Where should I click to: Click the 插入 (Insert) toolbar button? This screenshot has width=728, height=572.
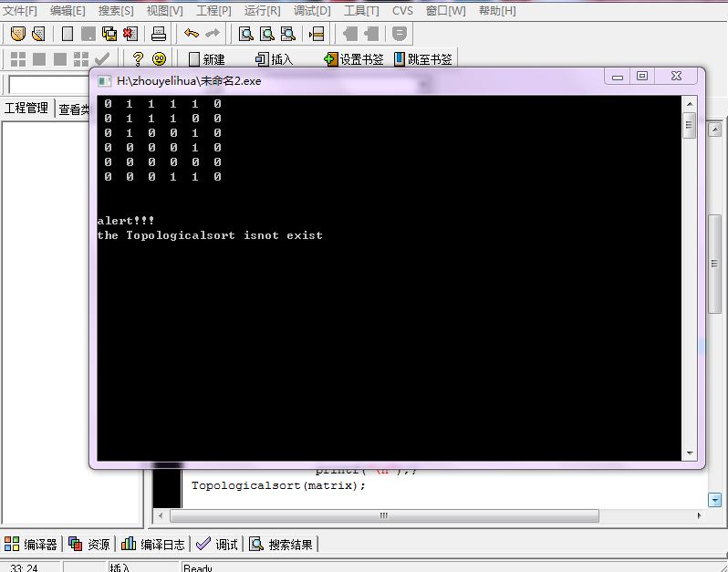point(274,59)
